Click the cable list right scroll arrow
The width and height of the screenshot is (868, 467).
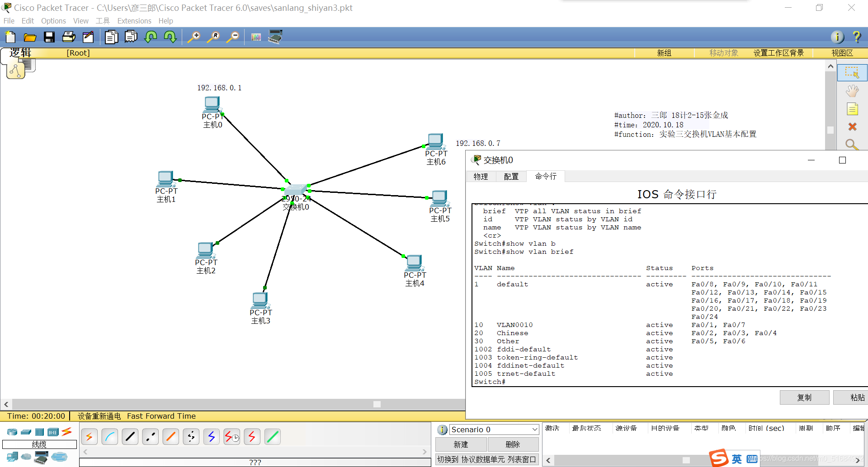coord(425,451)
